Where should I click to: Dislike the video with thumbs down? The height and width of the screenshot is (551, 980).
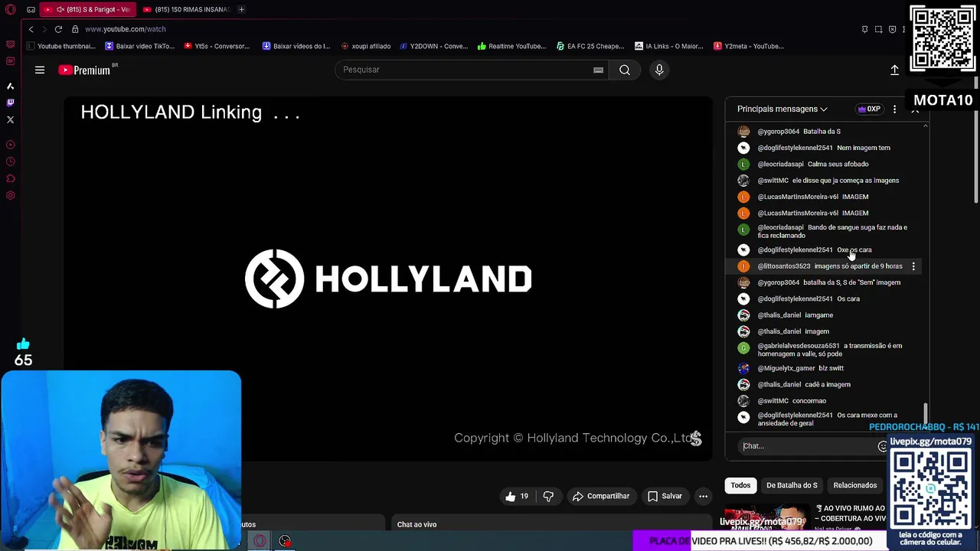coord(548,496)
